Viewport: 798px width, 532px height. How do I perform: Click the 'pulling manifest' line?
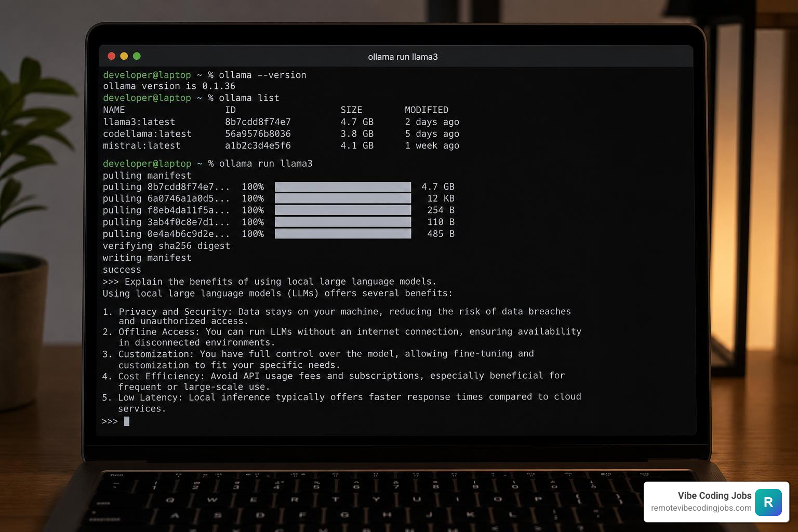[147, 176]
